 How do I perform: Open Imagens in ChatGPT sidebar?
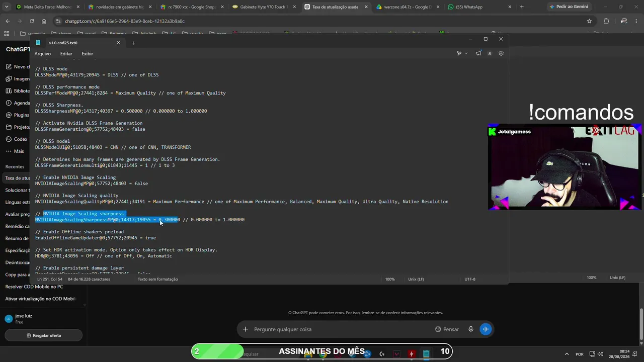17,79
